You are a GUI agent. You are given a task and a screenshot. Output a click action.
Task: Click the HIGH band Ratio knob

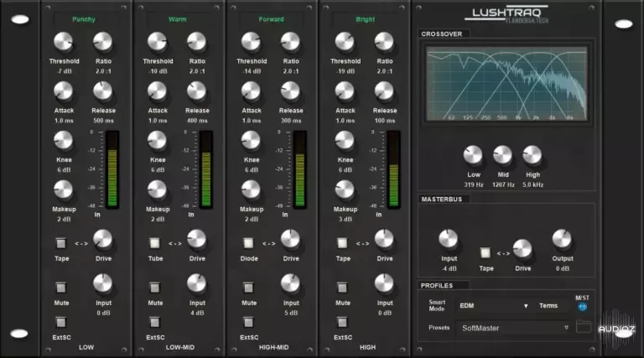coord(383,42)
